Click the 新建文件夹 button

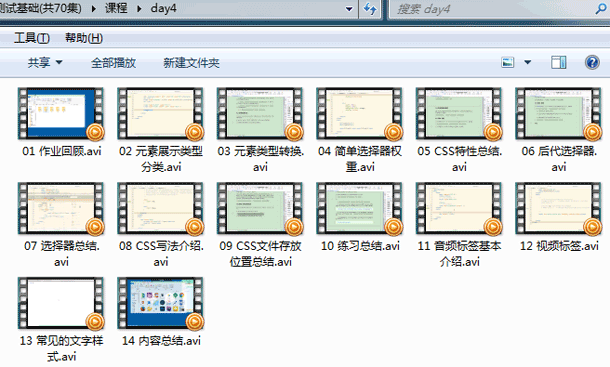tap(191, 63)
